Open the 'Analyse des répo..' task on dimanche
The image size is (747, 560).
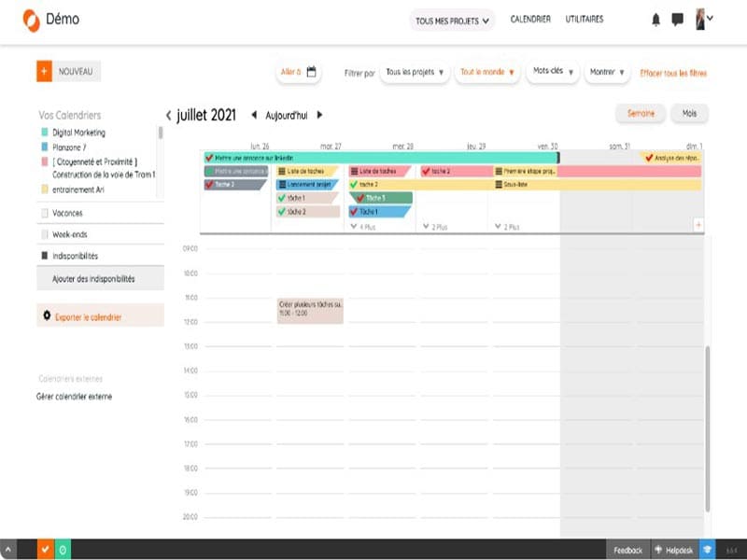click(671, 158)
